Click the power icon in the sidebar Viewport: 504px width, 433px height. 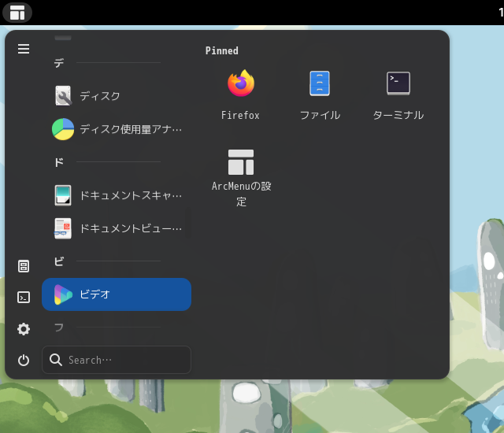[x=24, y=360]
